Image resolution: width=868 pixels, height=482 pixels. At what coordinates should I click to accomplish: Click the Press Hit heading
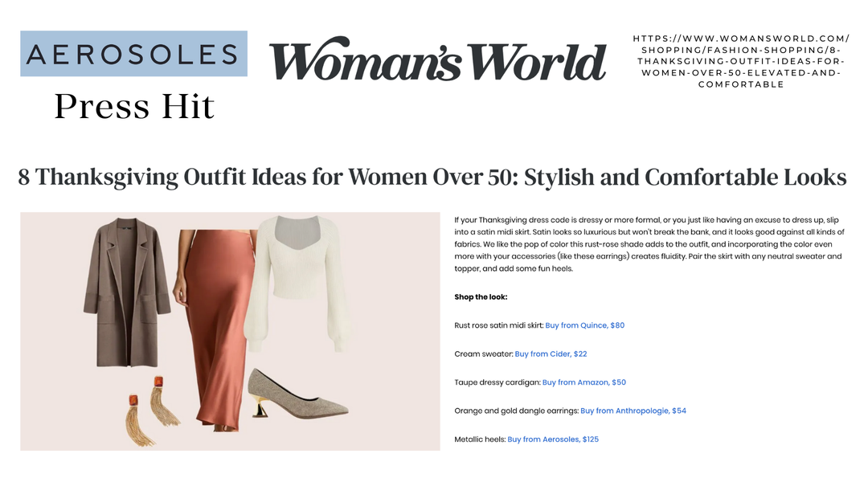pyautogui.click(x=134, y=106)
